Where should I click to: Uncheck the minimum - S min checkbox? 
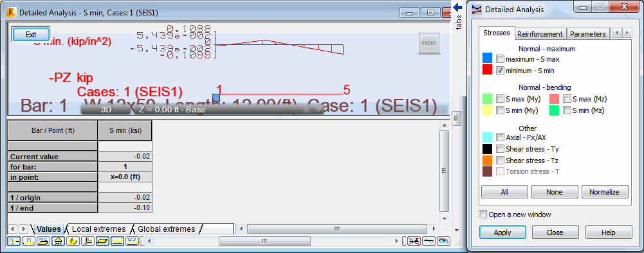pos(500,71)
